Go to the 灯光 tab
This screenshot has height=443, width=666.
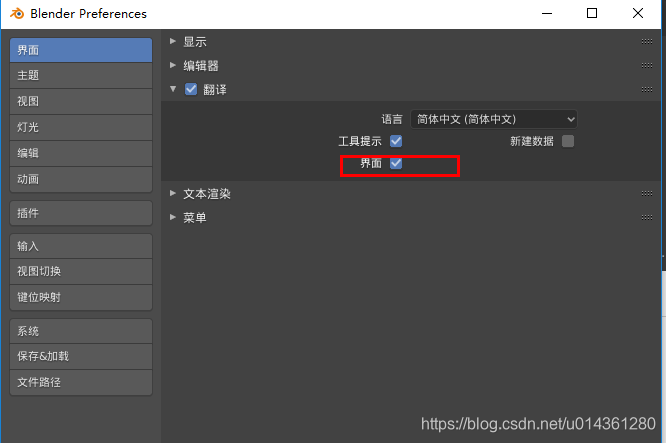tap(81, 127)
